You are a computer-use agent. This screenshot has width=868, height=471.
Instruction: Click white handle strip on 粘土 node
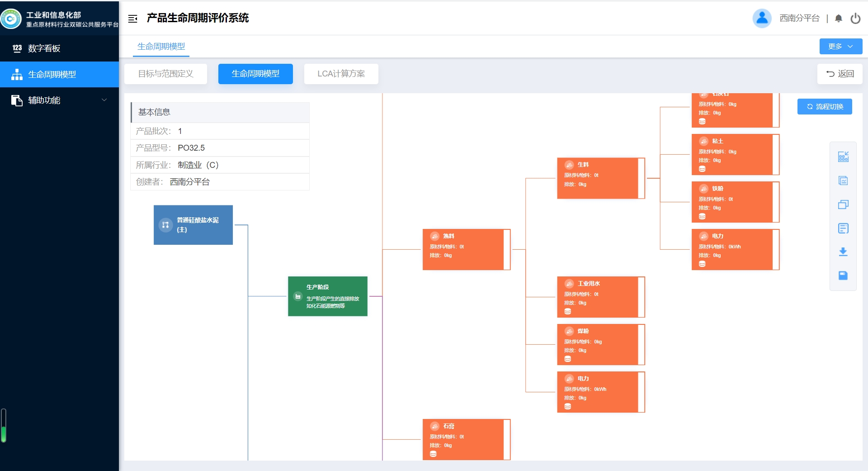click(x=776, y=154)
